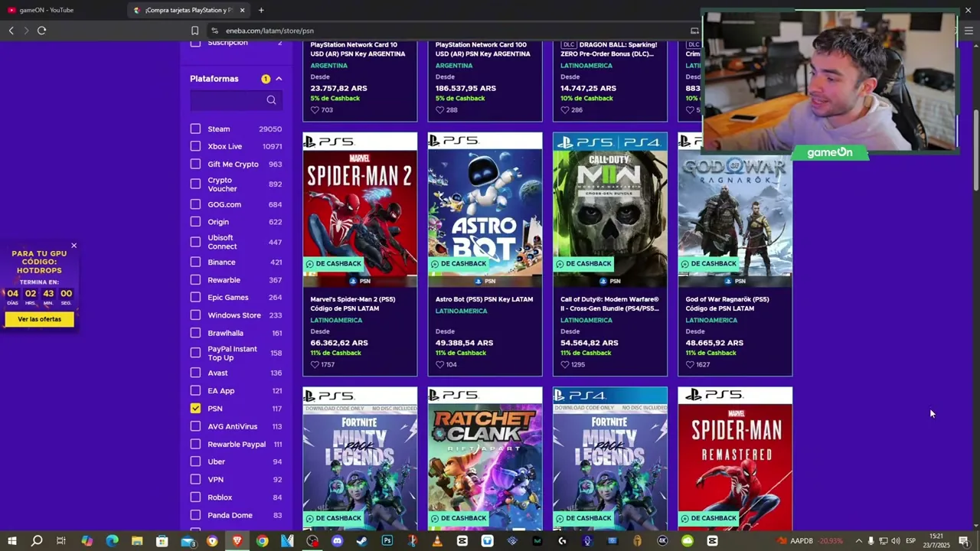Focus the Plataformas search field
The height and width of the screenshot is (551, 980).
(x=236, y=100)
